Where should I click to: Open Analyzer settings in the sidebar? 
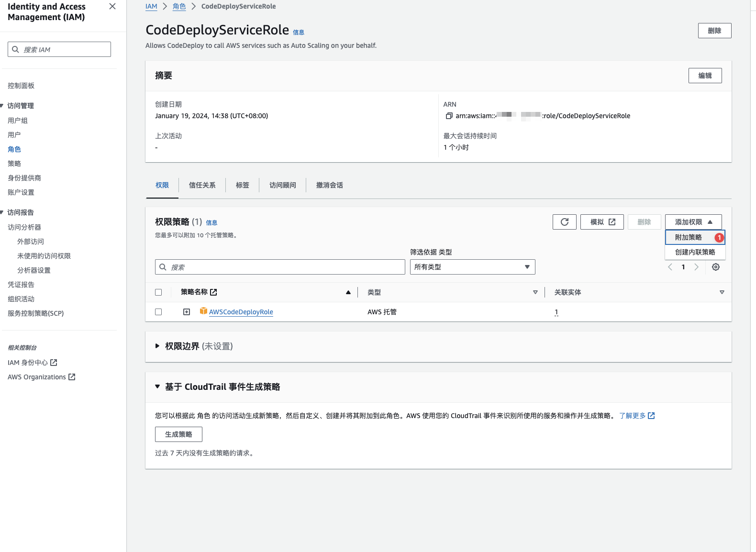34,270
